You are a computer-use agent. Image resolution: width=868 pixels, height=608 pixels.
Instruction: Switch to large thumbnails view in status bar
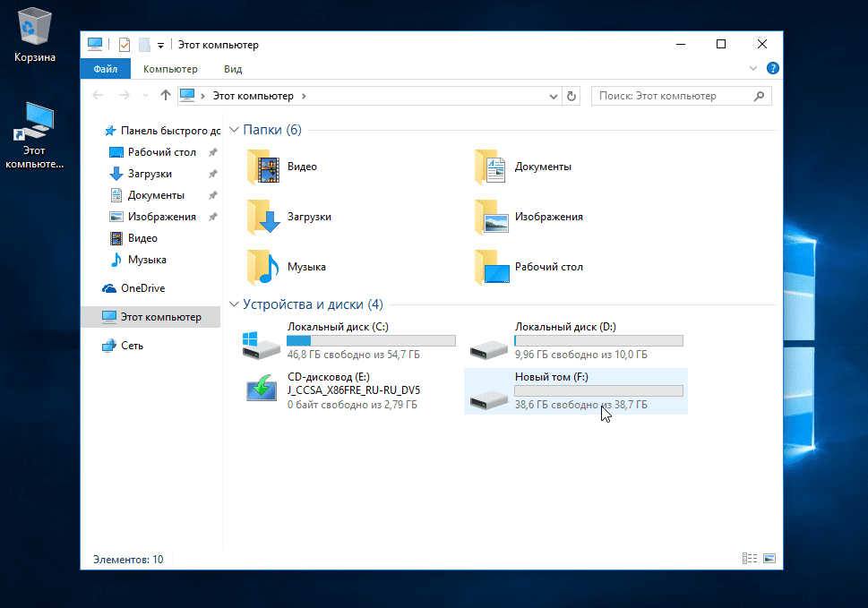769,559
